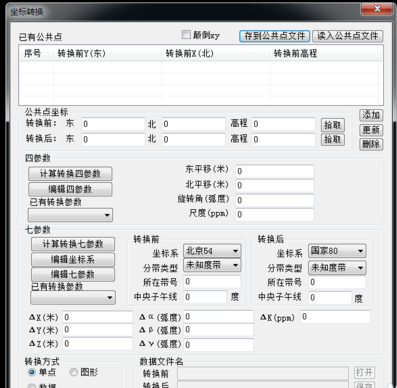
Task: Click 拾取 button in 转换后 row
Action: point(333,139)
